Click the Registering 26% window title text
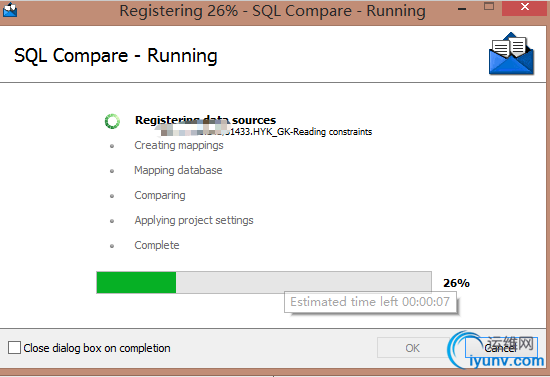 click(x=273, y=11)
